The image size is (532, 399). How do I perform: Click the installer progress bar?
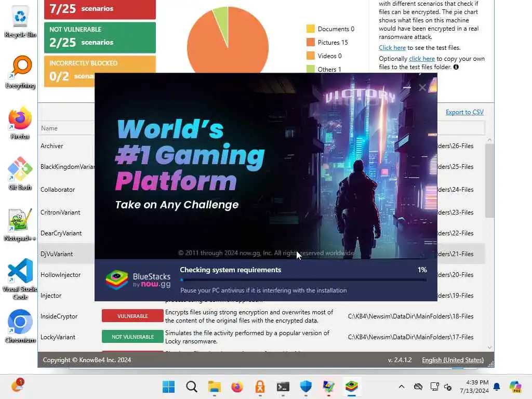303,280
